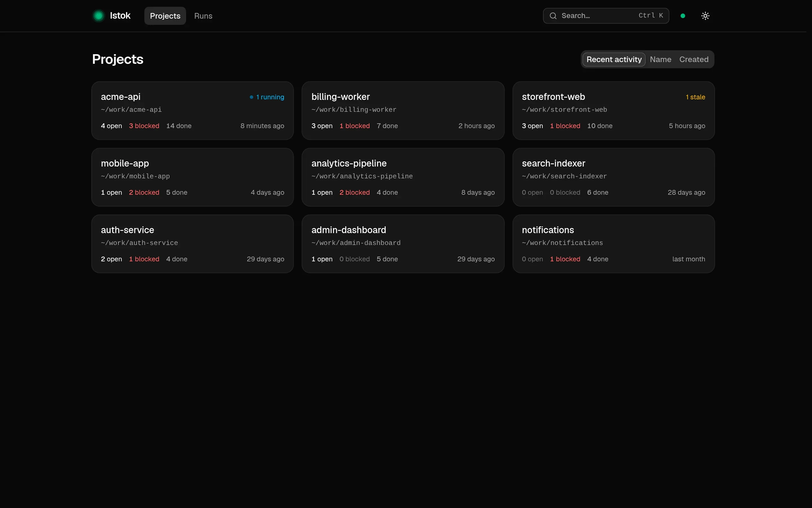Click the Istok brand name
Viewport: 812px width, 508px height.
point(120,16)
